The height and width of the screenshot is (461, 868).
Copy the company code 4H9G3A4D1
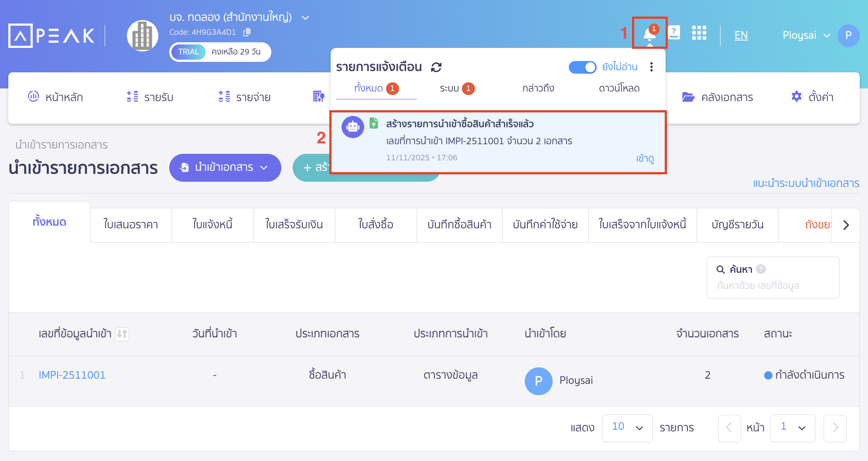click(246, 32)
